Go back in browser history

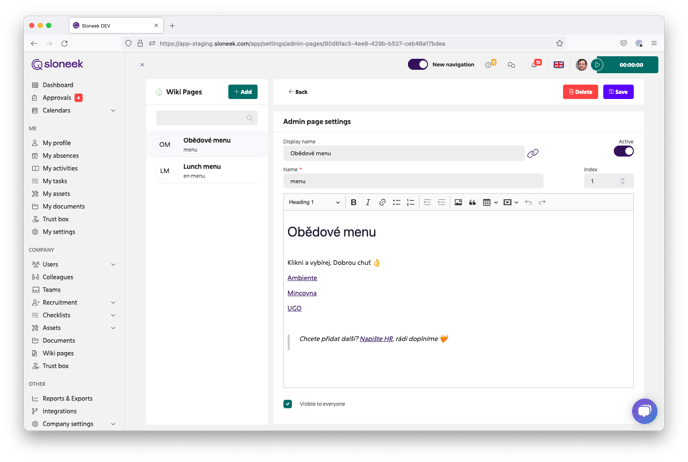point(34,43)
